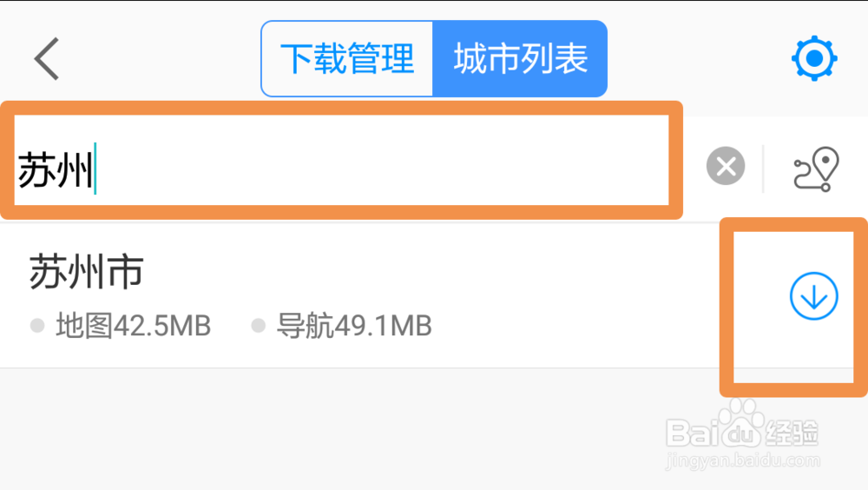Place cursor after 苏州 text in search
Viewport: 868px width, 490px height.
(x=96, y=169)
